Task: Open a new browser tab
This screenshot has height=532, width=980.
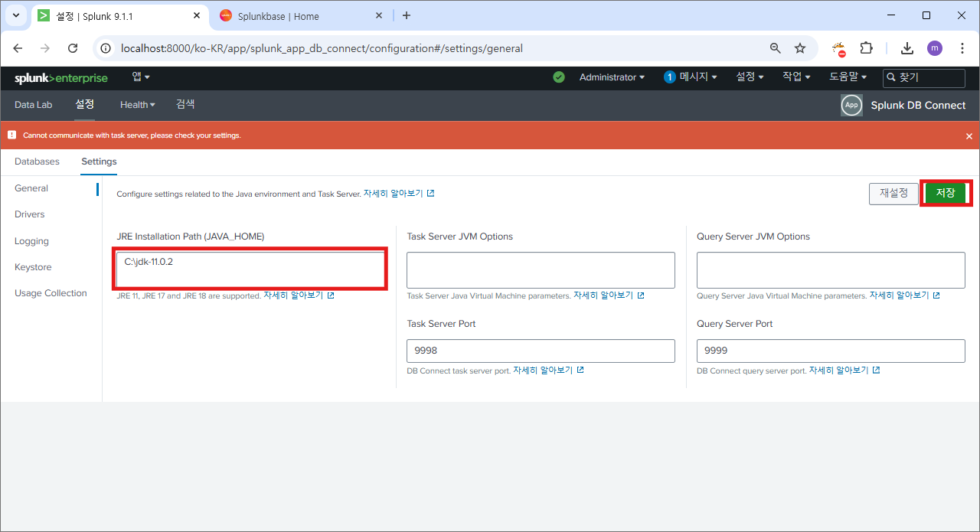Action: [x=407, y=15]
